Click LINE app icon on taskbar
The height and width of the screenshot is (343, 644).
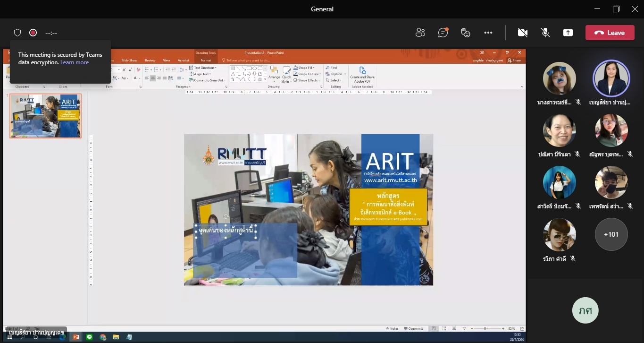(89, 337)
